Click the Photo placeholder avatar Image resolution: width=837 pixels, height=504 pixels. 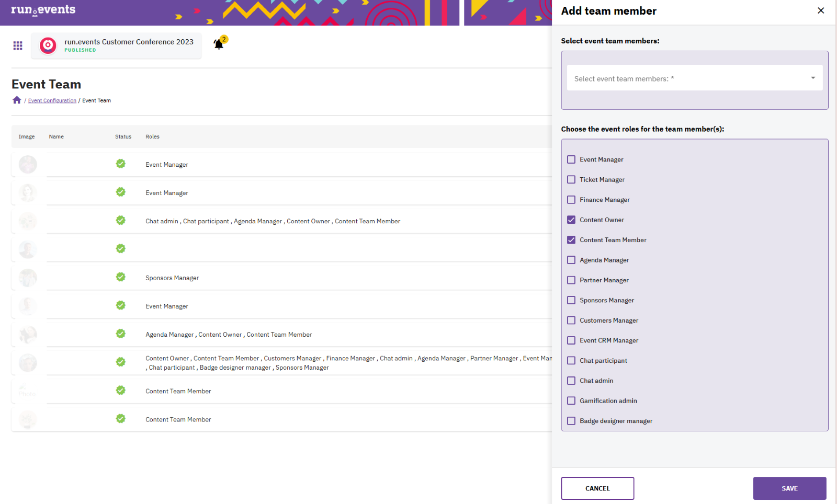tap(28, 391)
